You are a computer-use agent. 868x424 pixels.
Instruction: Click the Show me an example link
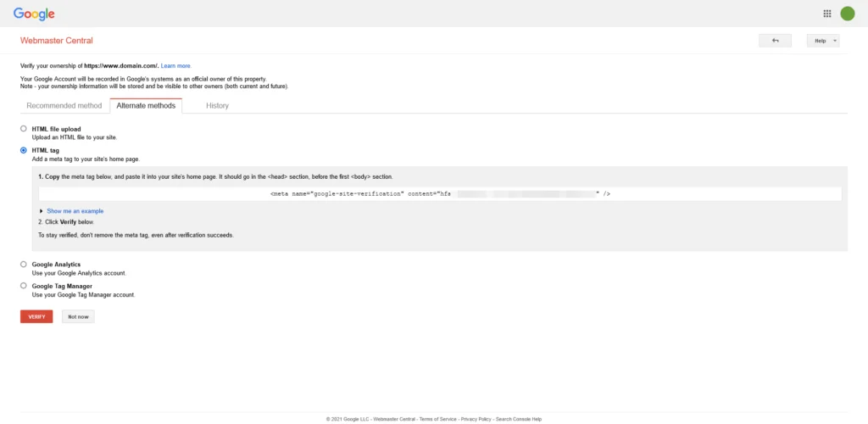pos(75,211)
